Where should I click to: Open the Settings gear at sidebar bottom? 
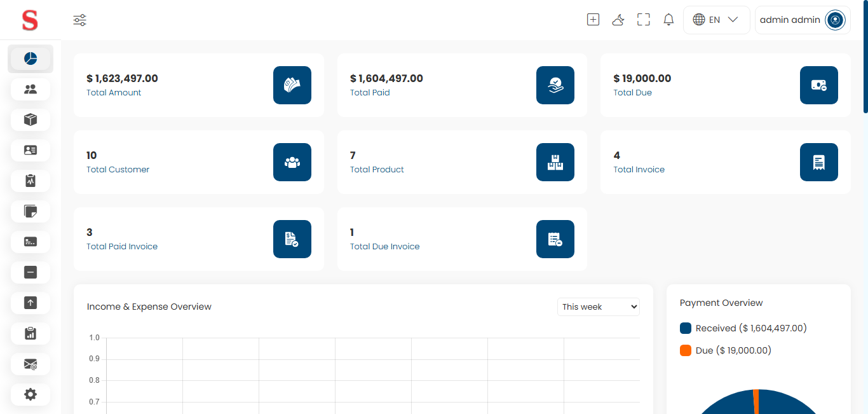[30, 394]
